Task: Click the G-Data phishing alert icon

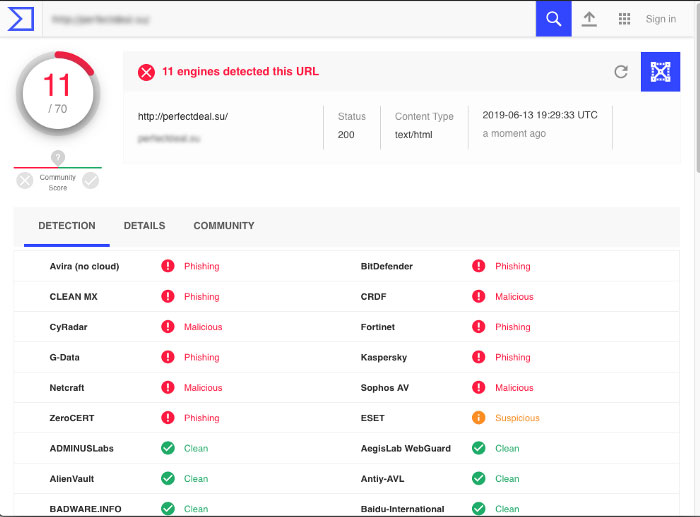Action: pyautogui.click(x=168, y=357)
